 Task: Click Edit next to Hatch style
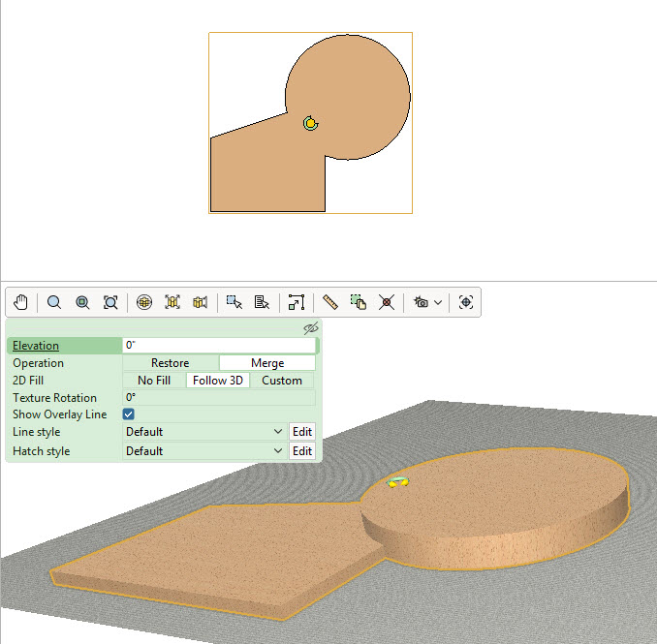tap(302, 451)
